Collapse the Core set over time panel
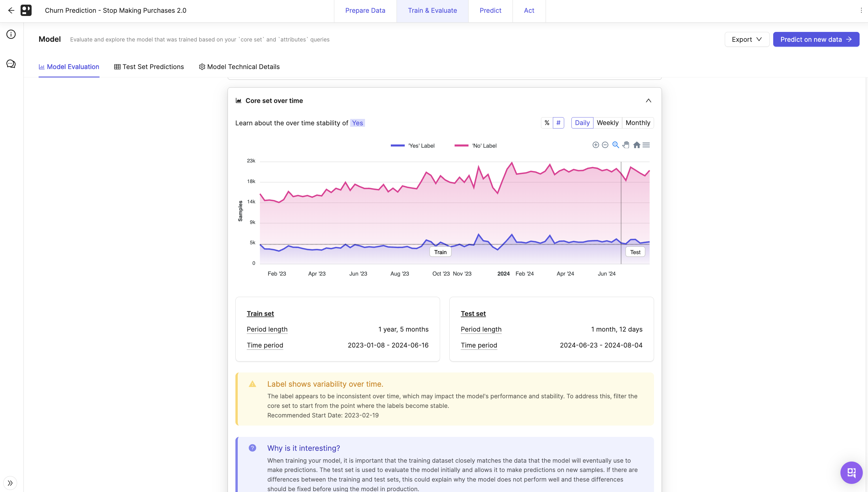Viewport: 868px width, 492px height. 648,101
